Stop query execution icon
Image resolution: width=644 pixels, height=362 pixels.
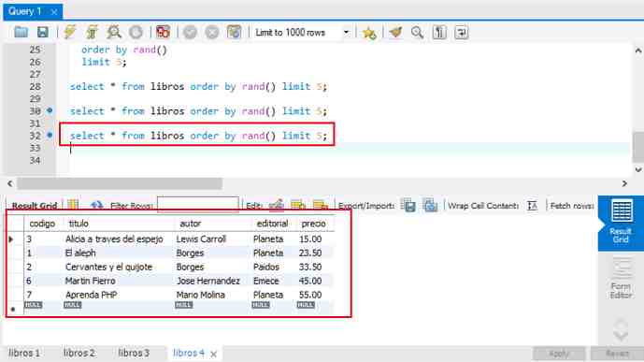[136, 32]
